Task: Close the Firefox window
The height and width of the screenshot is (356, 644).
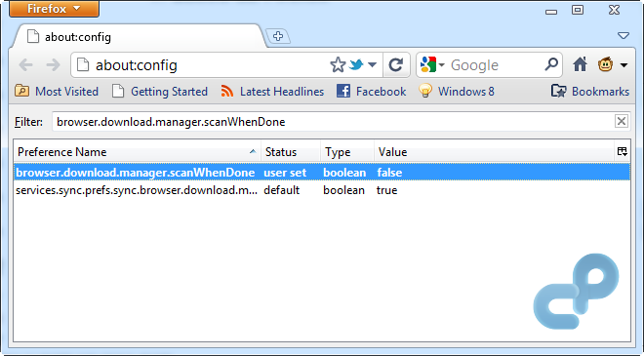Action: click(614, 10)
